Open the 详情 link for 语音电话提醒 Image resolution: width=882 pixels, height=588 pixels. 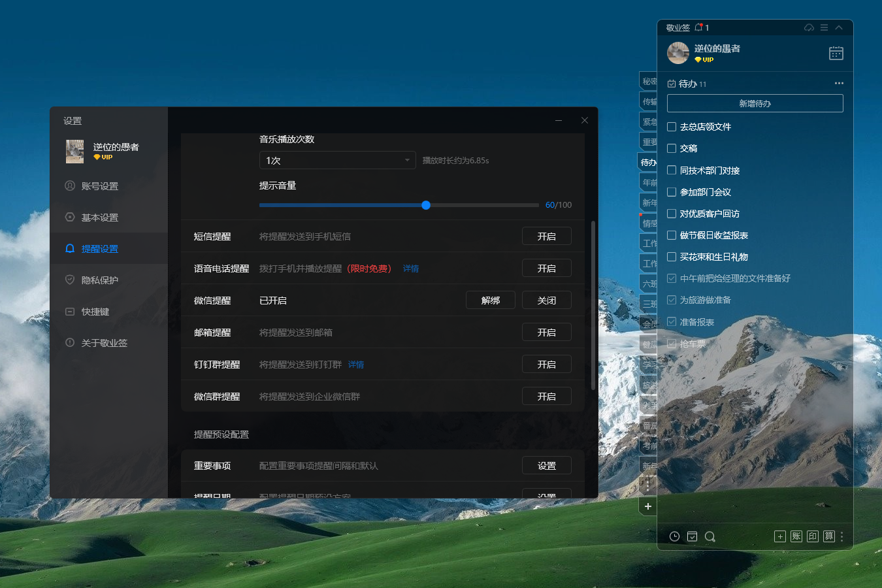pos(410,268)
